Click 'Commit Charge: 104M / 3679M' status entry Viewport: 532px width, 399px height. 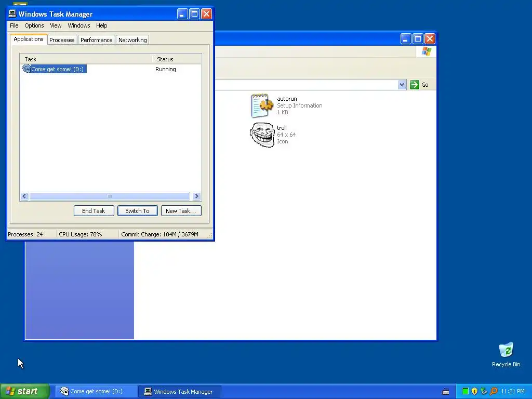(x=159, y=234)
